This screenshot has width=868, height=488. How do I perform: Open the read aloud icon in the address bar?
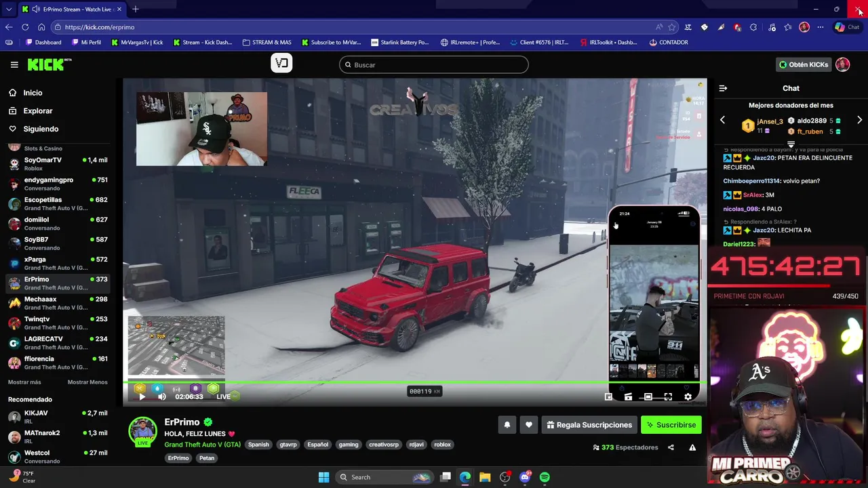[659, 27]
